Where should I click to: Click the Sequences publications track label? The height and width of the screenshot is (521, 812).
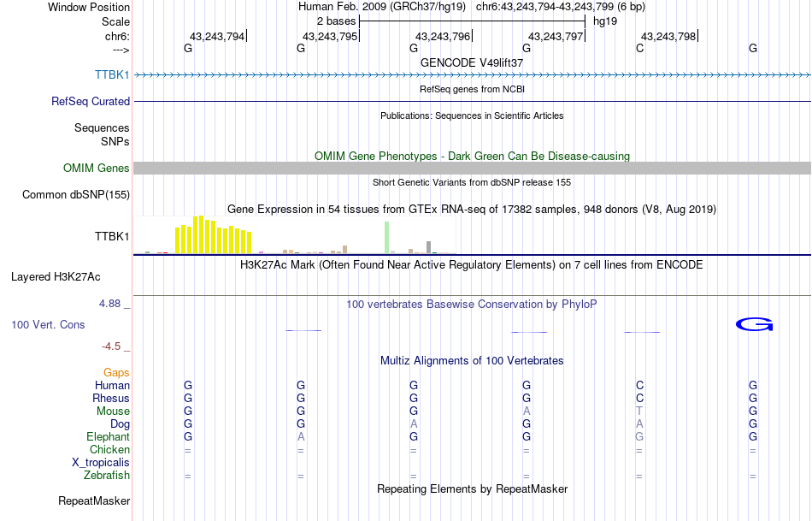pos(102,127)
